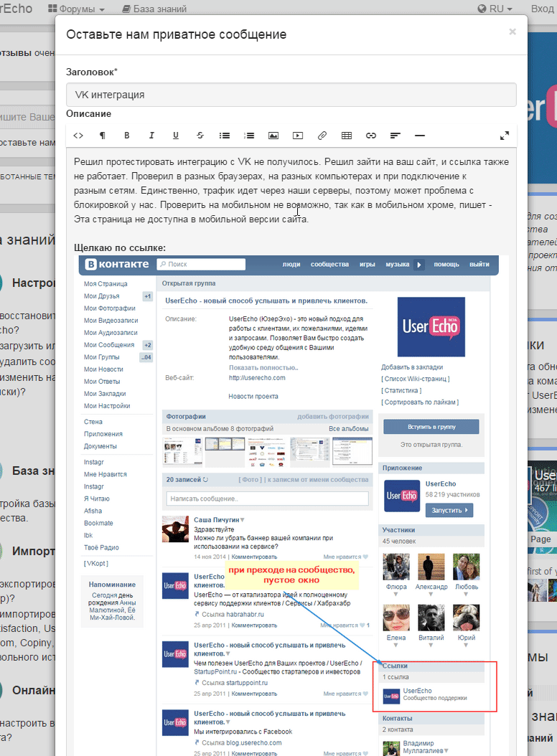Click http://userecho.com website link

257,378
